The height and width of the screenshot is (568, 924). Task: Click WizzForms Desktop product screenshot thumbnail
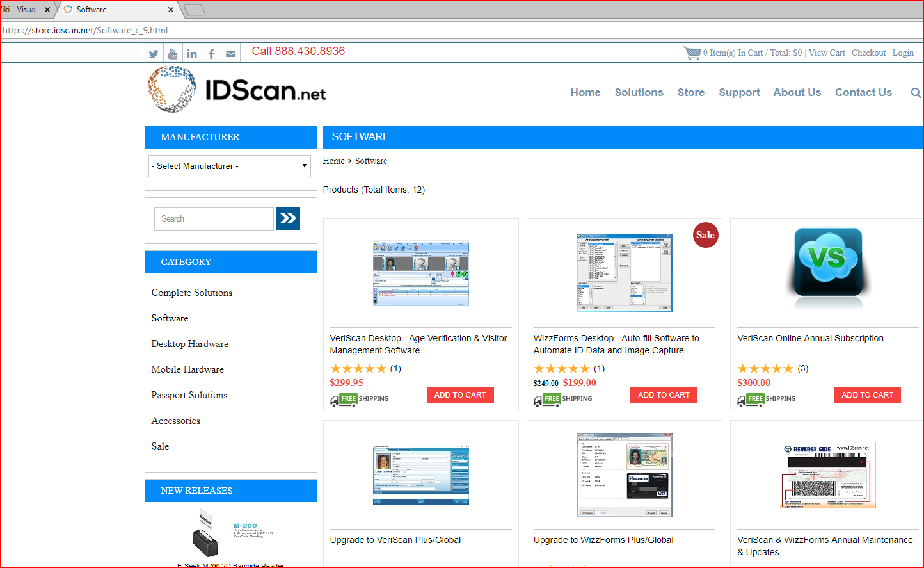click(625, 273)
